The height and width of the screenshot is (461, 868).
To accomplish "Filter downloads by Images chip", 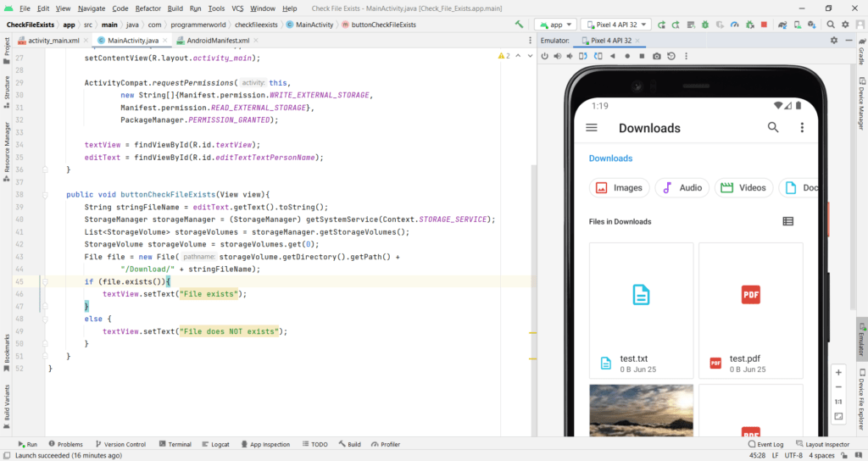I will click(619, 187).
